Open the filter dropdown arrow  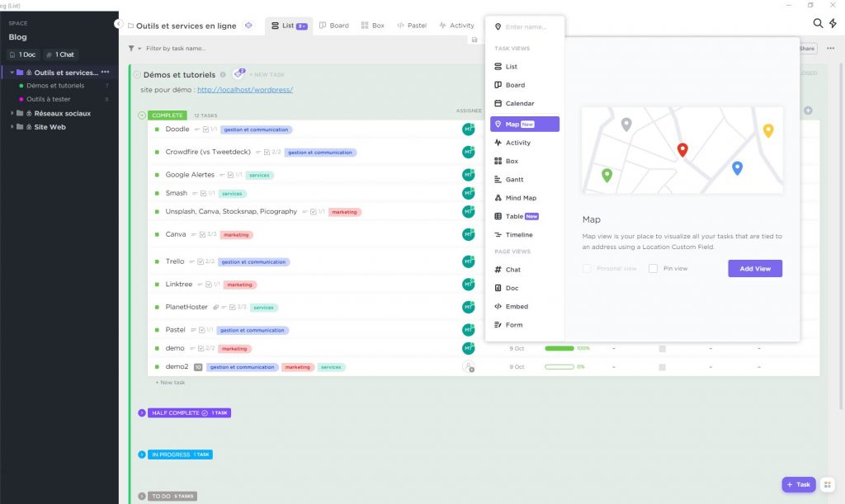pos(139,49)
